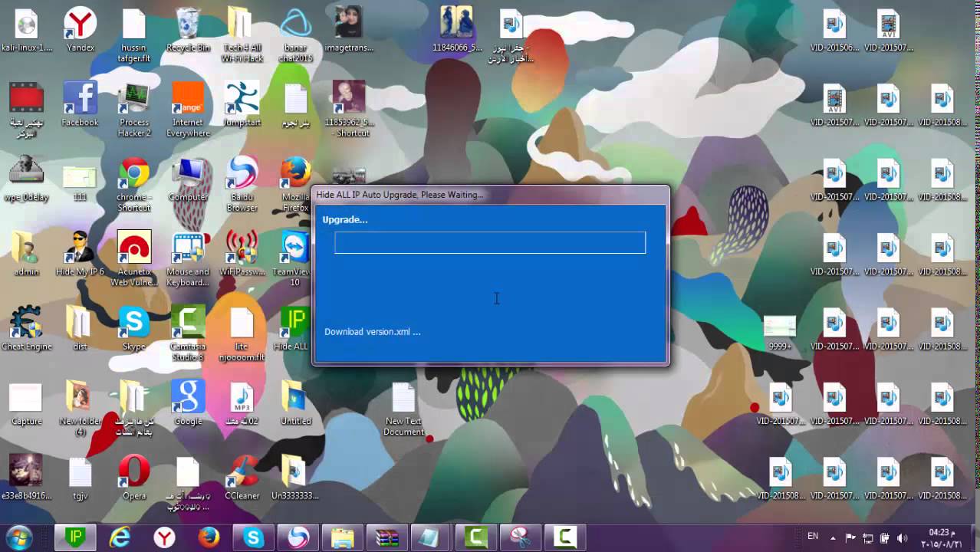
Task: Open the New folder (4) folder
Action: [80, 408]
